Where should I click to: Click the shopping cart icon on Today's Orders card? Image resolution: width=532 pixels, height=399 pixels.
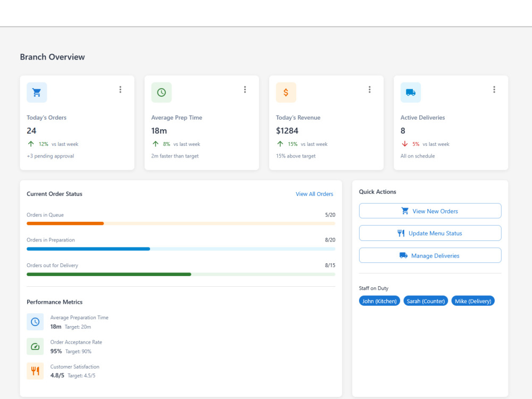pyautogui.click(x=37, y=92)
